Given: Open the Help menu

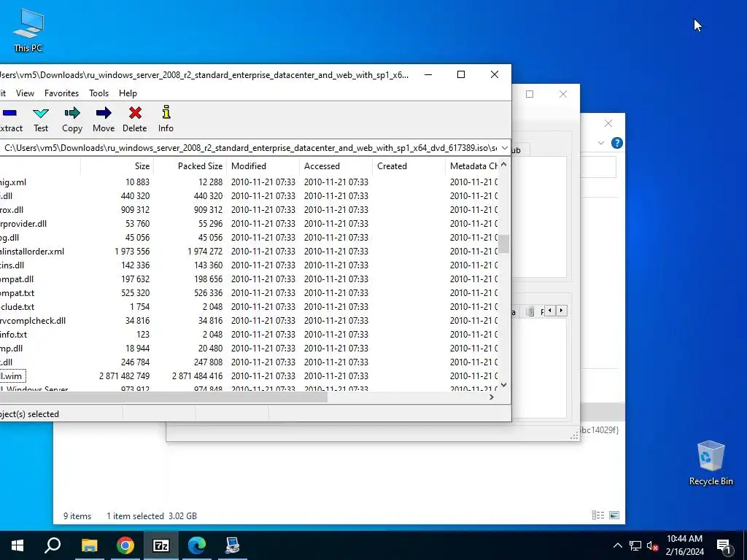Looking at the screenshot, I should click(128, 93).
